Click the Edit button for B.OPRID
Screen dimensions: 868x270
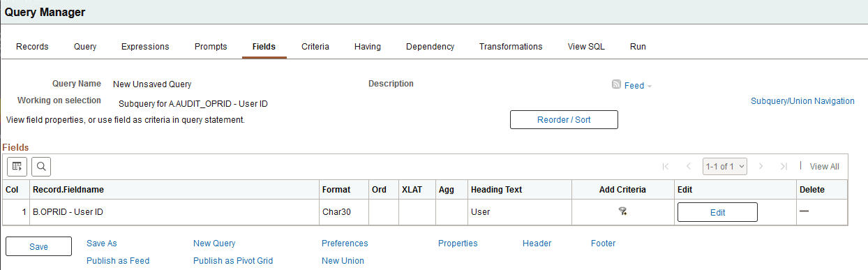coord(717,213)
